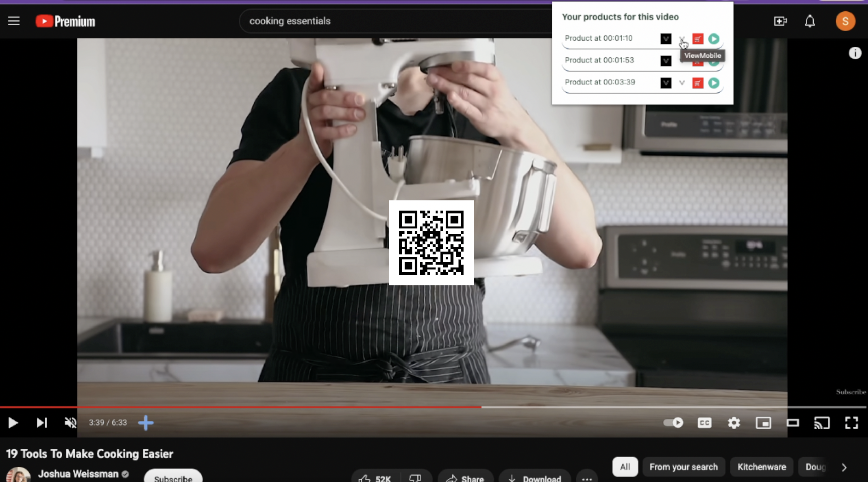This screenshot has height=482, width=868.
Task: Click the black V icon for Product at 00:01:53
Action: coord(666,61)
